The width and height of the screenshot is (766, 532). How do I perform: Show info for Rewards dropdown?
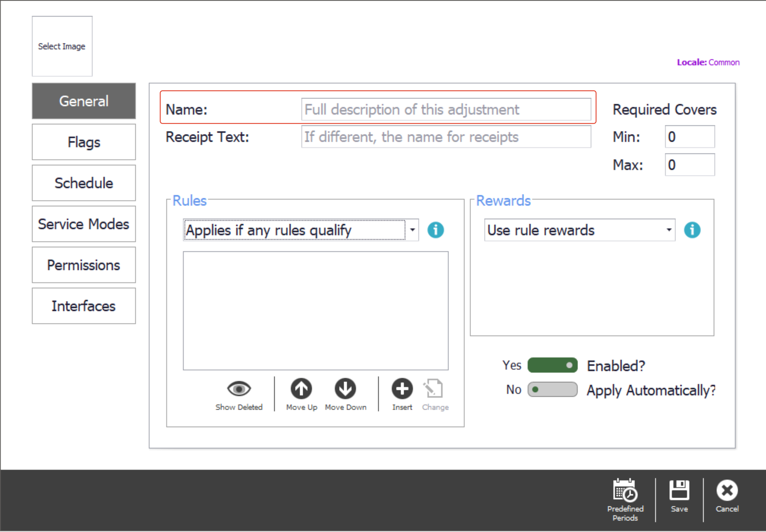point(692,230)
